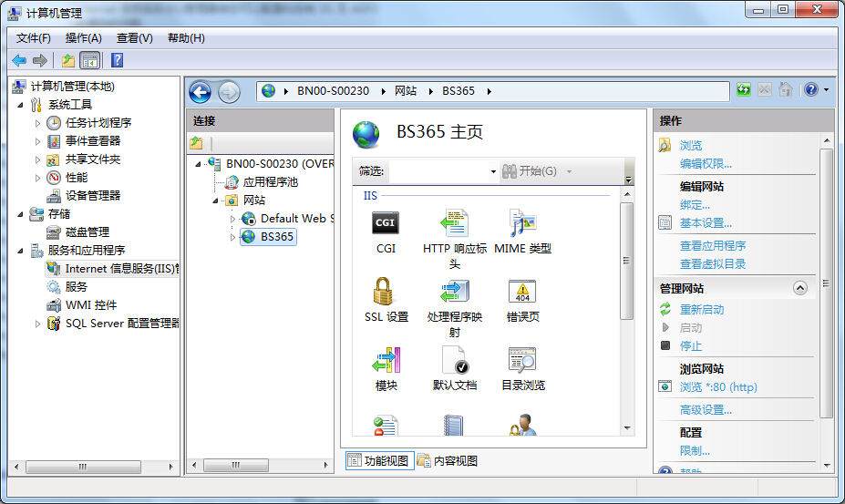
Task: Select the 服务 tree node
Action: point(76,287)
